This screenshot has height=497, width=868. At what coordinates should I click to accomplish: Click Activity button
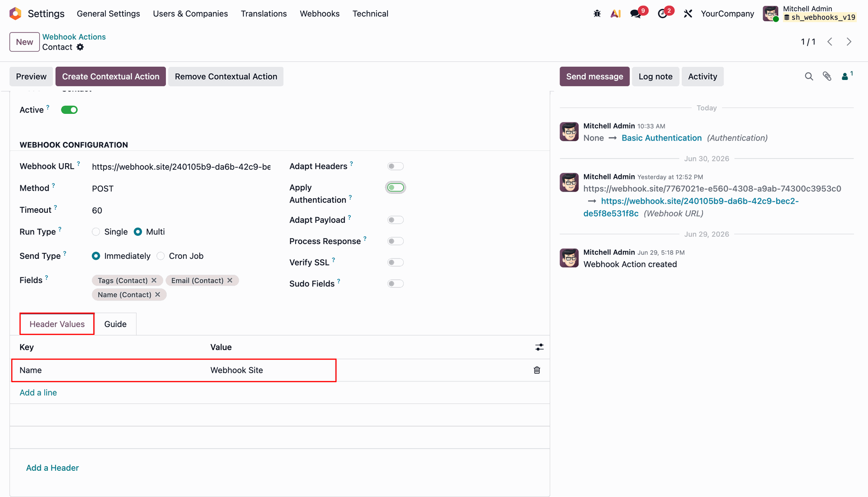click(x=703, y=76)
